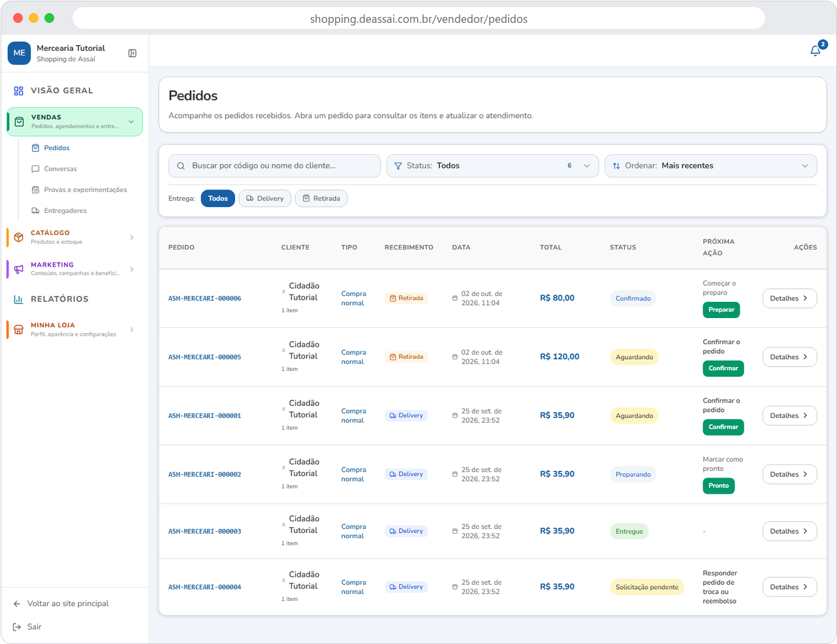The width and height of the screenshot is (837, 644).
Task: Click the Status filter funnel icon
Action: point(398,166)
